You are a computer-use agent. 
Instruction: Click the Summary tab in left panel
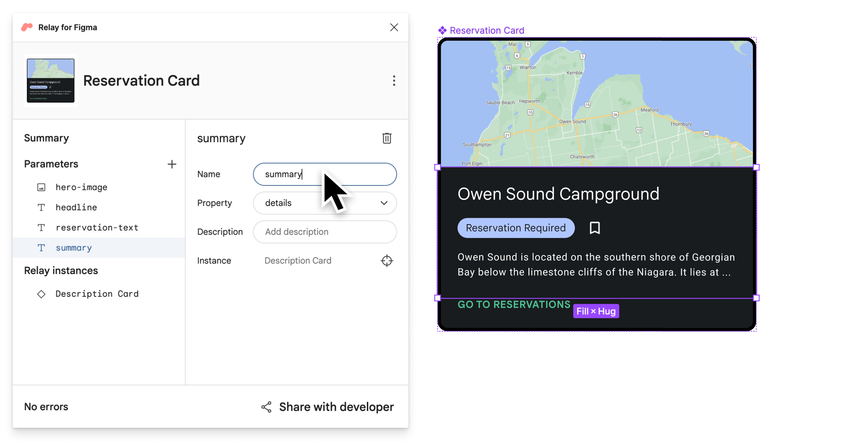[46, 137]
